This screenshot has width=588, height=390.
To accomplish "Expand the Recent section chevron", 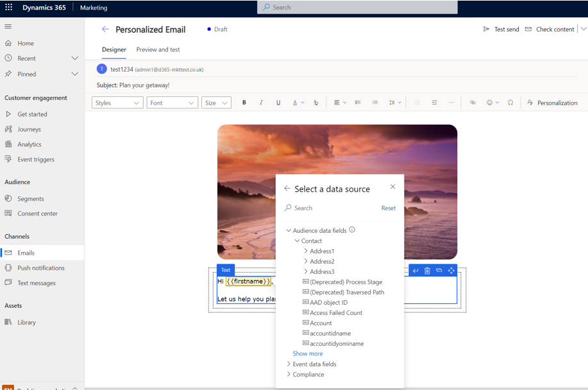I will (75, 58).
